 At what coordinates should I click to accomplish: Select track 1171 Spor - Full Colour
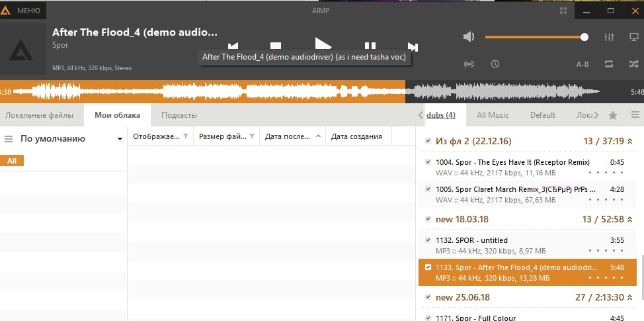(528, 317)
